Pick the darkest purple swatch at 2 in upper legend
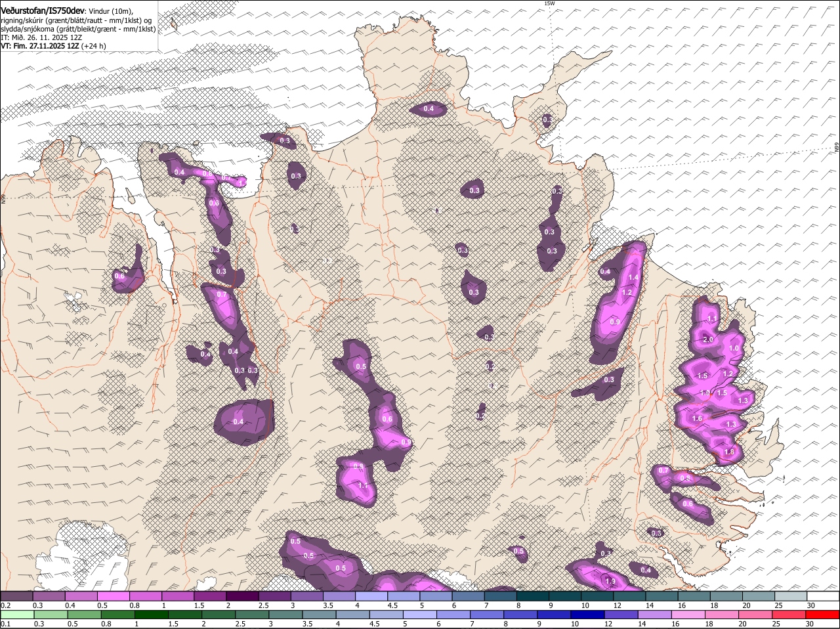This screenshot has width=840, height=629. pyautogui.click(x=243, y=596)
